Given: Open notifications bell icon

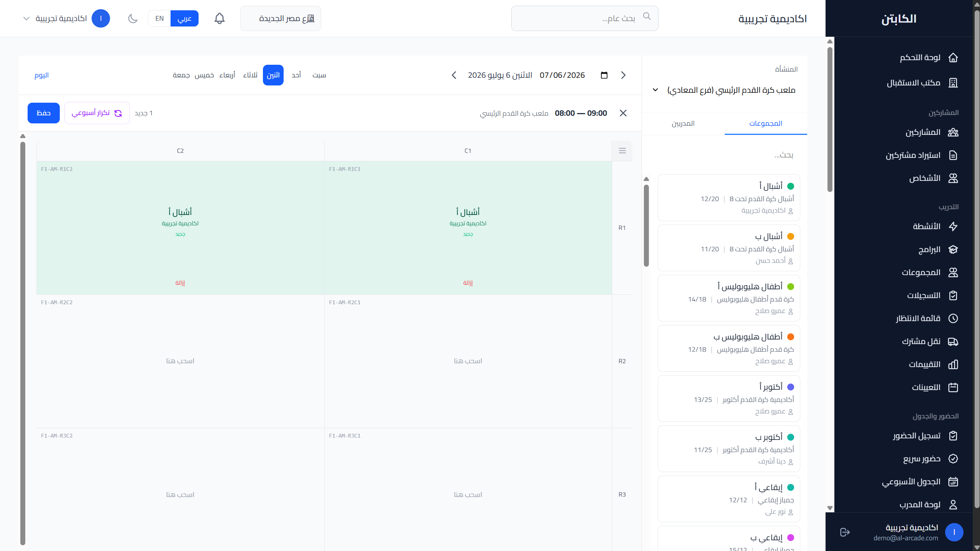Looking at the screenshot, I should (x=219, y=18).
